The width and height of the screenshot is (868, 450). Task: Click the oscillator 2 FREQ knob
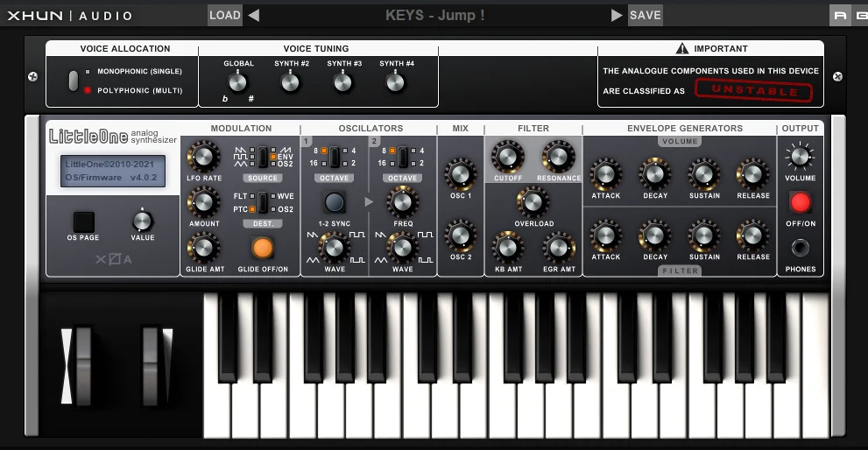click(402, 202)
